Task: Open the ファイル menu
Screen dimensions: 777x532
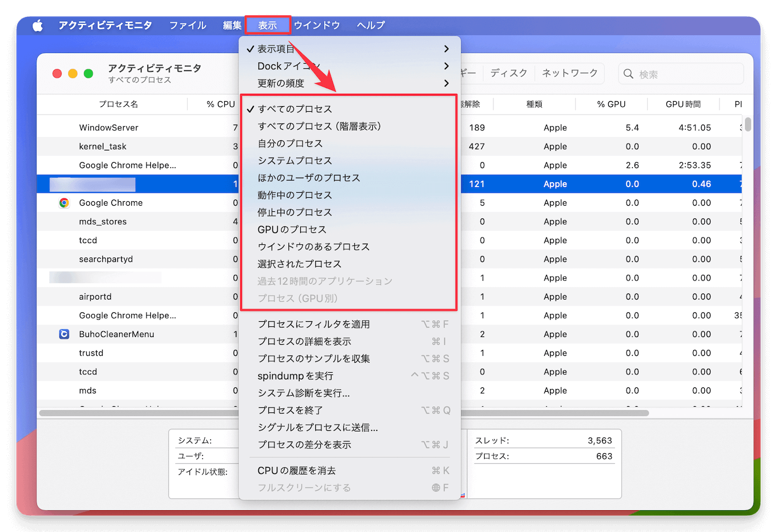Action: [x=188, y=26]
